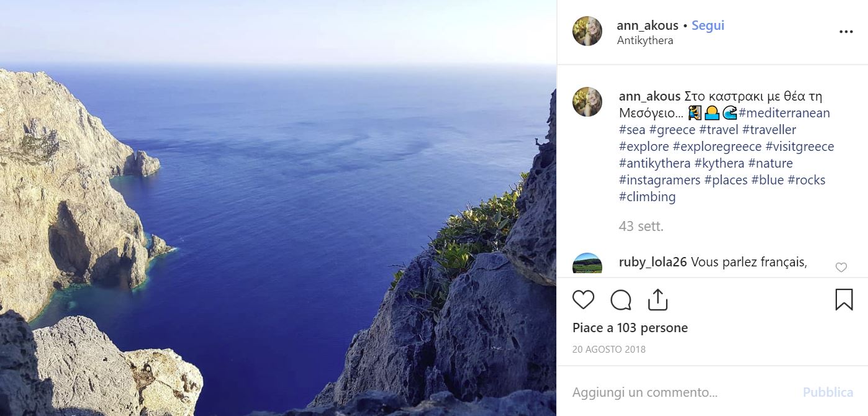Screen dimensions: 868x416
Task: Open comment bubble icon
Action: 620,300
